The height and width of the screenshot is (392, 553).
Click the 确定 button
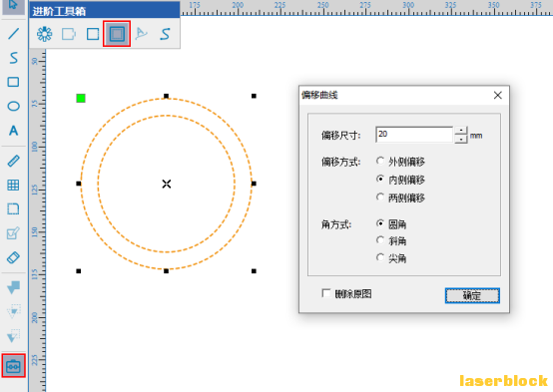coord(472,295)
